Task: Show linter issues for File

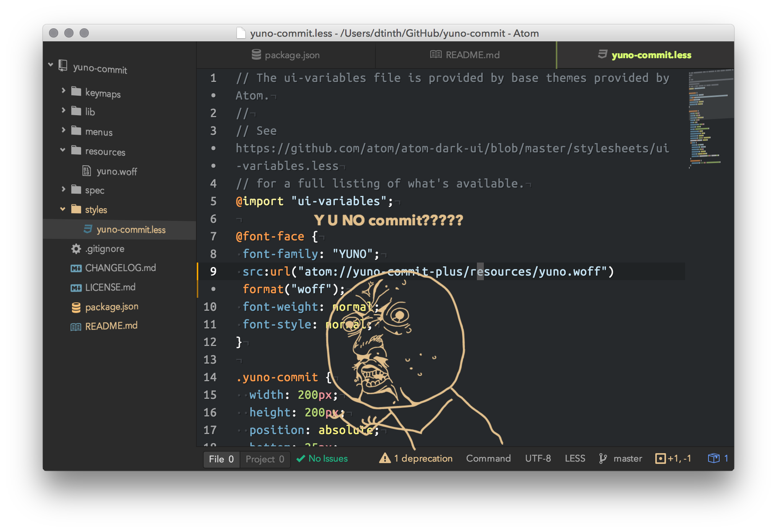Action: coord(221,459)
